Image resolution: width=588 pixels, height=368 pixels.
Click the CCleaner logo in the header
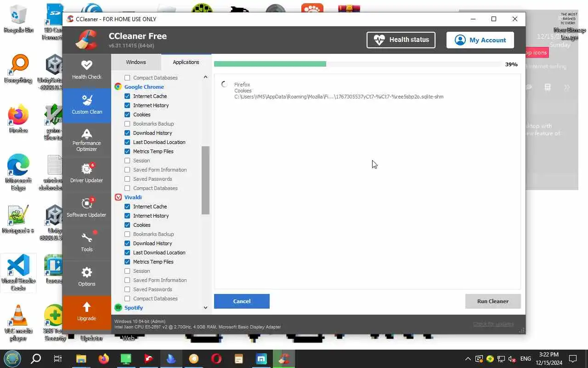click(x=87, y=40)
